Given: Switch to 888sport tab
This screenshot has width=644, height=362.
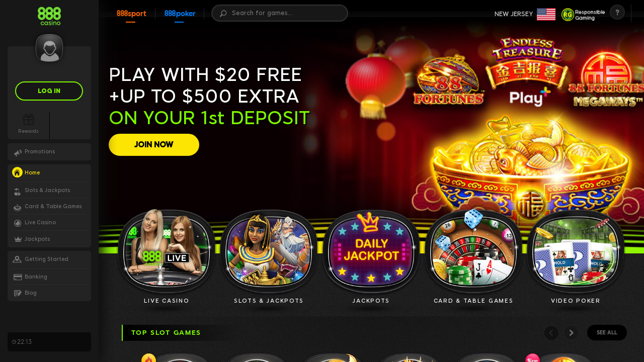Looking at the screenshot, I should pos(131,14).
